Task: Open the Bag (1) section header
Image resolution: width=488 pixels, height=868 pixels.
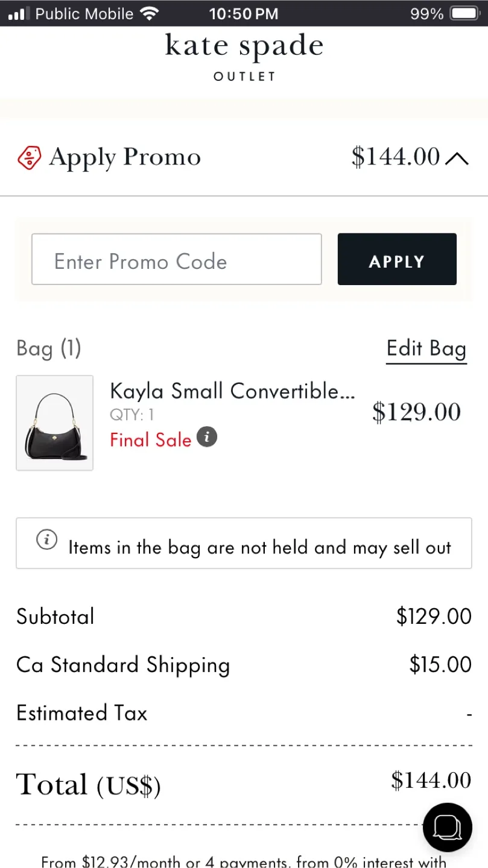Action: [x=48, y=348]
